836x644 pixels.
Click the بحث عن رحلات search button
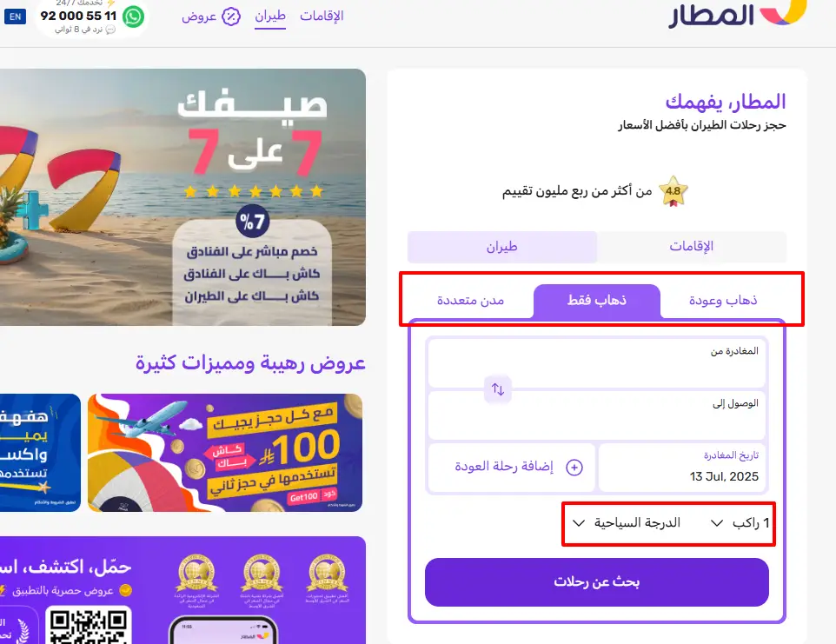click(597, 582)
